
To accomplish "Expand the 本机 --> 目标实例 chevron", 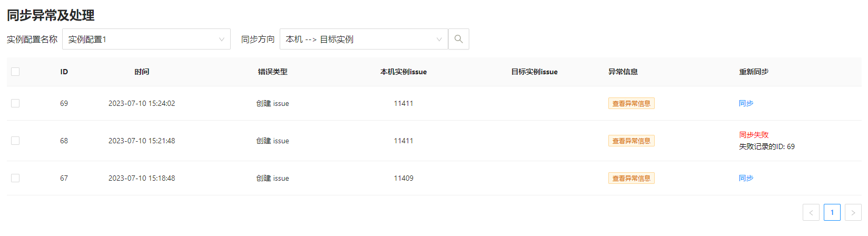I will (x=439, y=40).
